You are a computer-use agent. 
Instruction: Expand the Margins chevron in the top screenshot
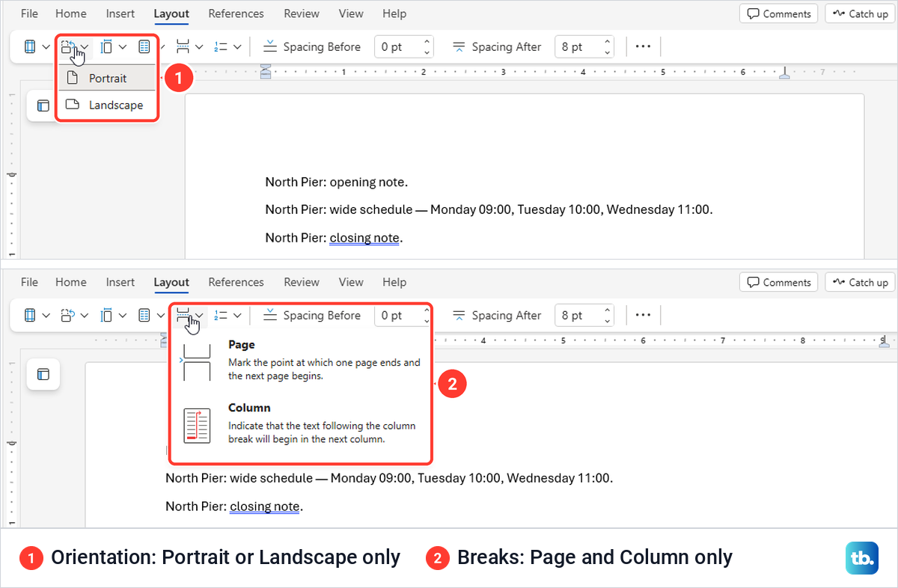46,47
